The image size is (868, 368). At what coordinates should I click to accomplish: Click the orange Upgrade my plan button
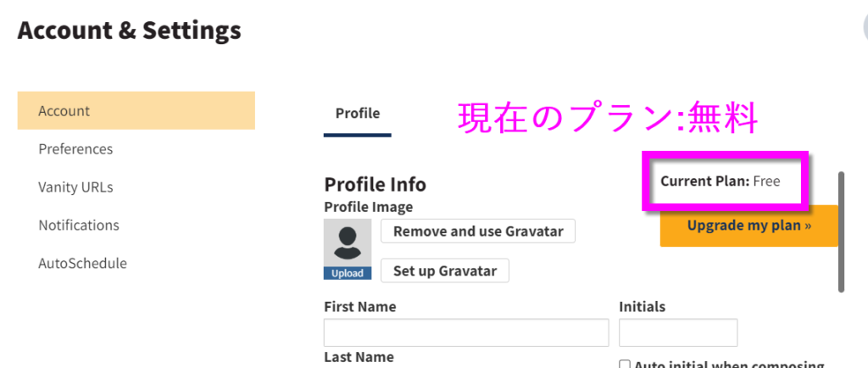tap(749, 226)
